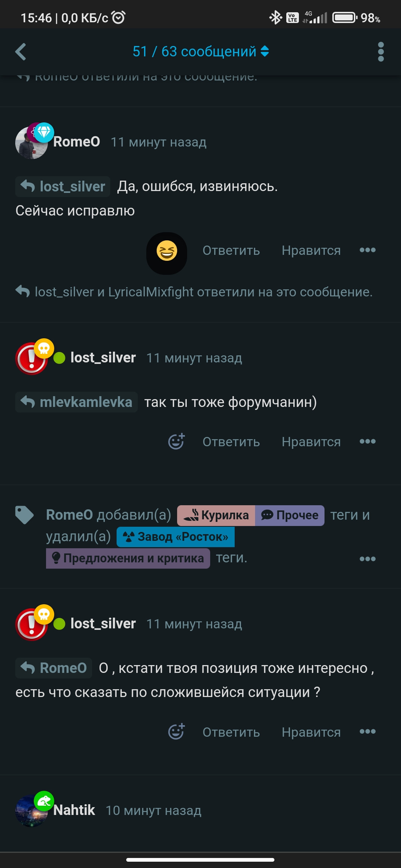This screenshot has height=868, width=401.
Task: Tap the tag icon beside the tag change event
Action: pyautogui.click(x=25, y=515)
